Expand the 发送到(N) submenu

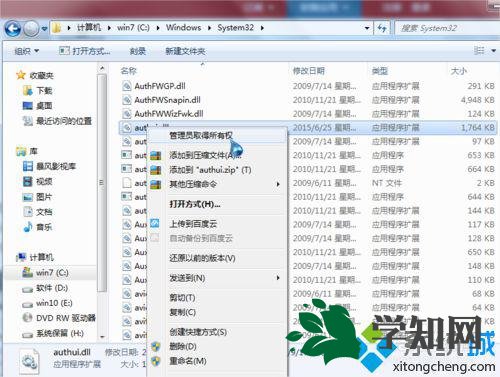[x=217, y=278]
